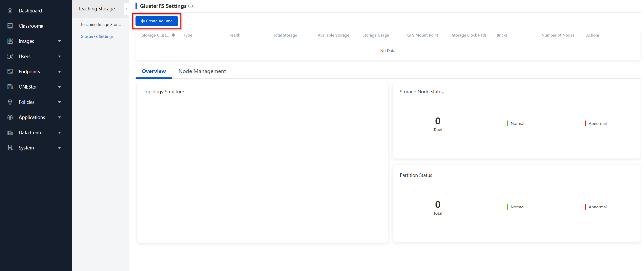Click the Topology Structure card title

tap(164, 92)
